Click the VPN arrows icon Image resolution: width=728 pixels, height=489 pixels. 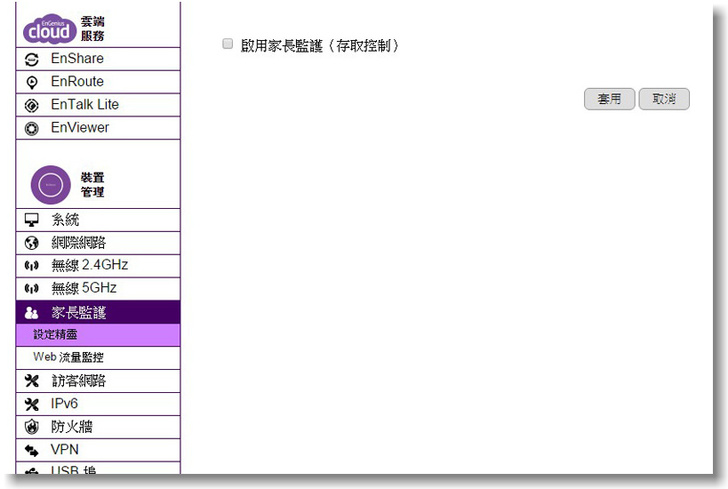(x=32, y=450)
